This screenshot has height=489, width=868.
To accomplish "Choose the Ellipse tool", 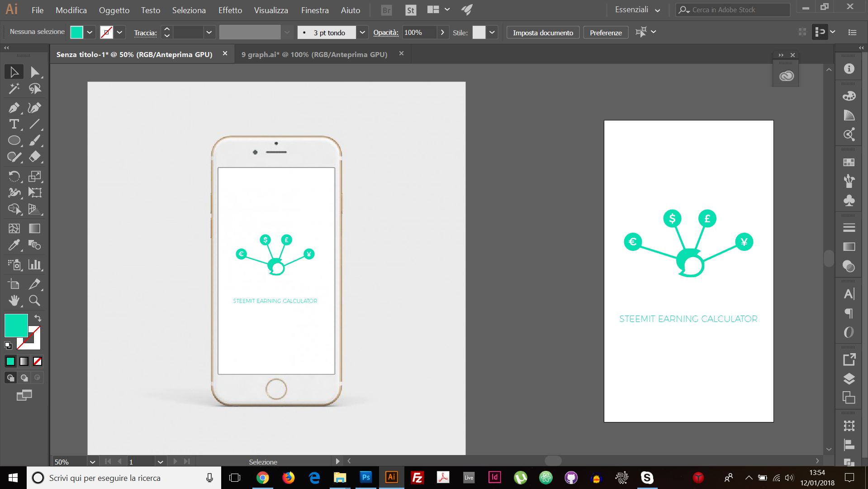I will point(14,140).
